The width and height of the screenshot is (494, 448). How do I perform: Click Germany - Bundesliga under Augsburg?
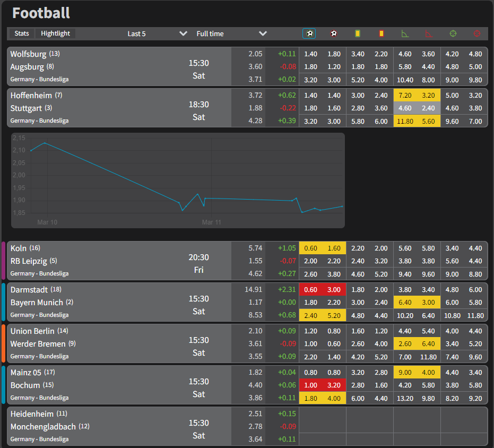click(x=39, y=80)
